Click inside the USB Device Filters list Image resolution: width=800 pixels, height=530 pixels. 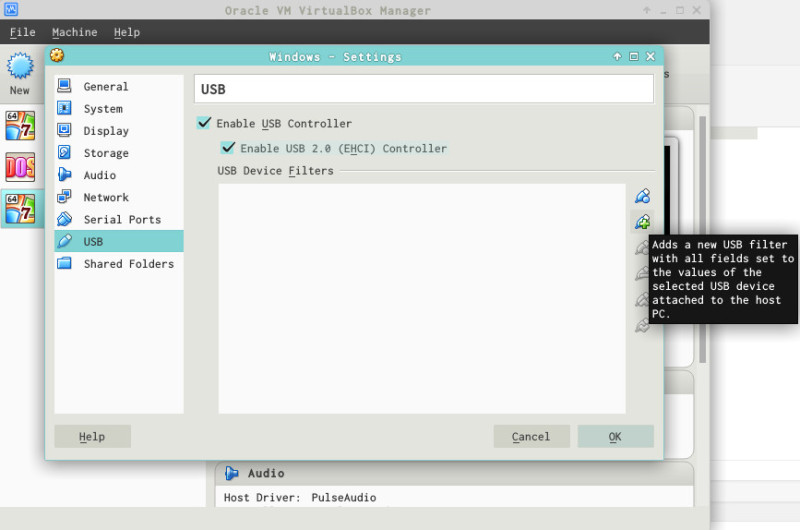422,298
